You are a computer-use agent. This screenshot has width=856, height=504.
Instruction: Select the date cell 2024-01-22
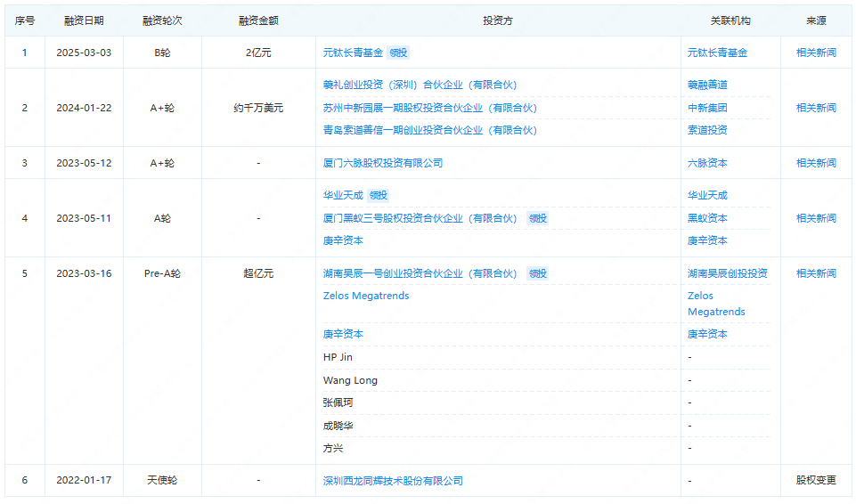click(x=84, y=108)
